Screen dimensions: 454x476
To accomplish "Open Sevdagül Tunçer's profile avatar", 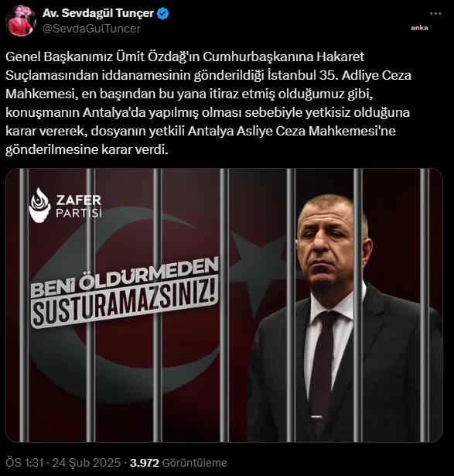I will pos(21,21).
